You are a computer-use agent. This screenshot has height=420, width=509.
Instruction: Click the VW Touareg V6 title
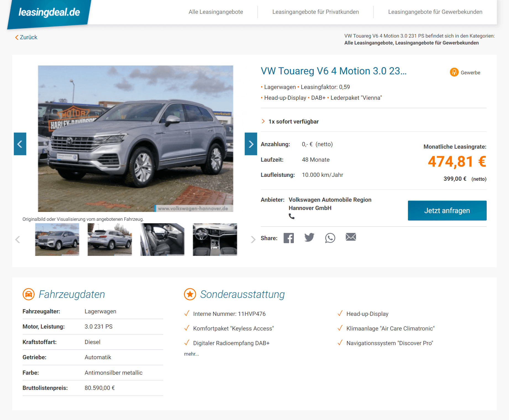tap(334, 71)
